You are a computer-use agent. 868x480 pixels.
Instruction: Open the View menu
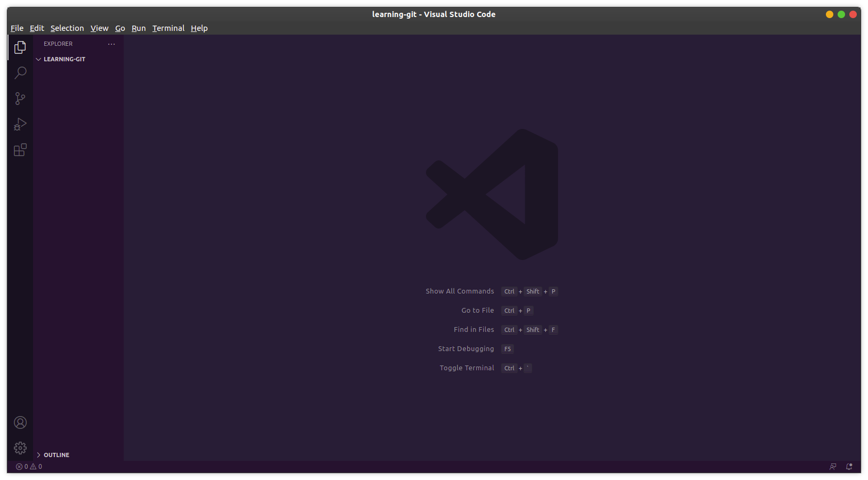(x=99, y=28)
